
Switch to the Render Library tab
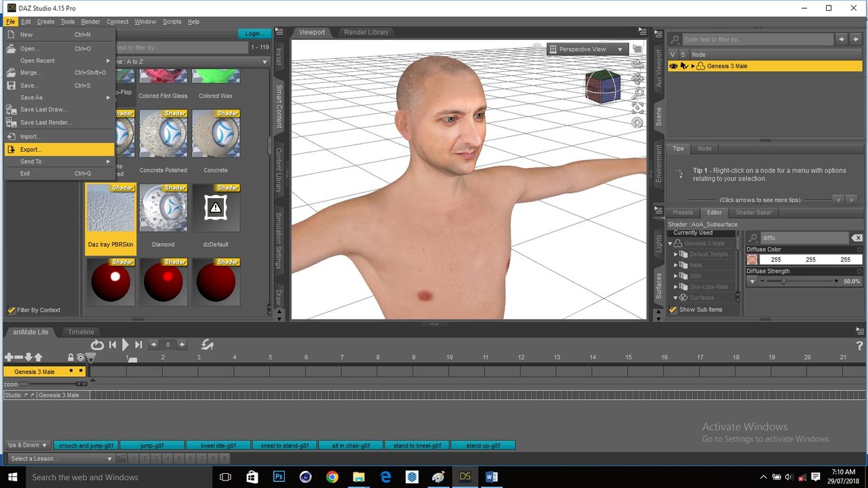[366, 32]
